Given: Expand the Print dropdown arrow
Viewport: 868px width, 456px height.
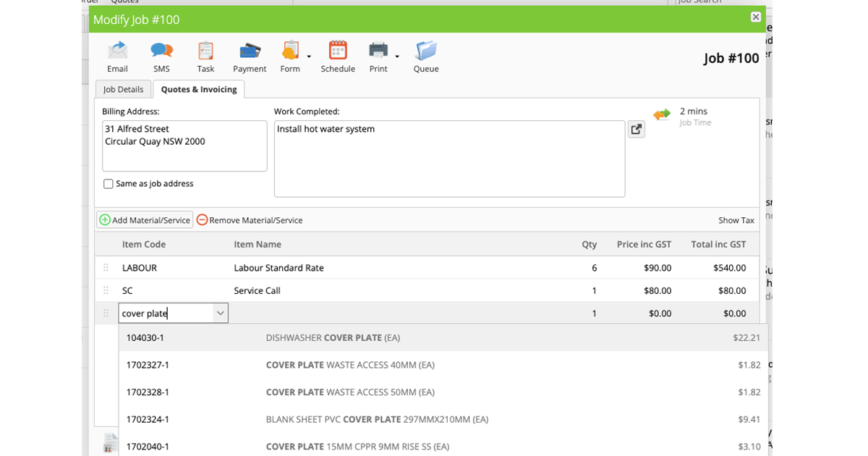Looking at the screenshot, I should tap(397, 56).
